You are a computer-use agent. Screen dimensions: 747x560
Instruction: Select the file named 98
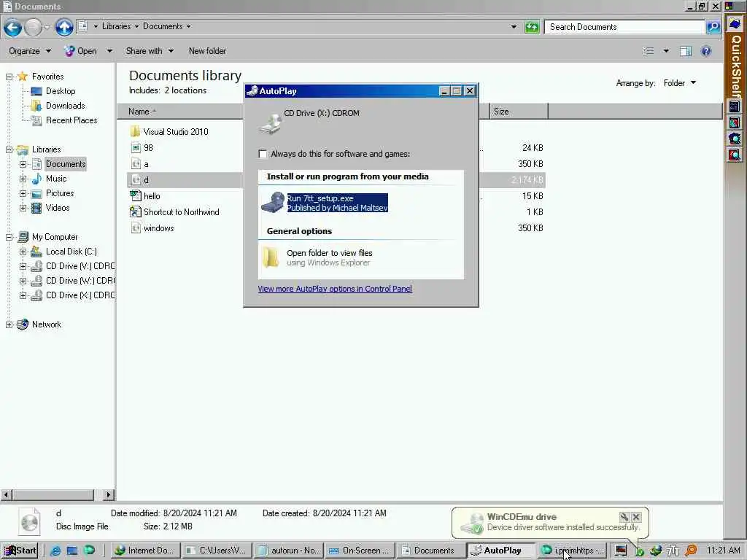[148, 147]
